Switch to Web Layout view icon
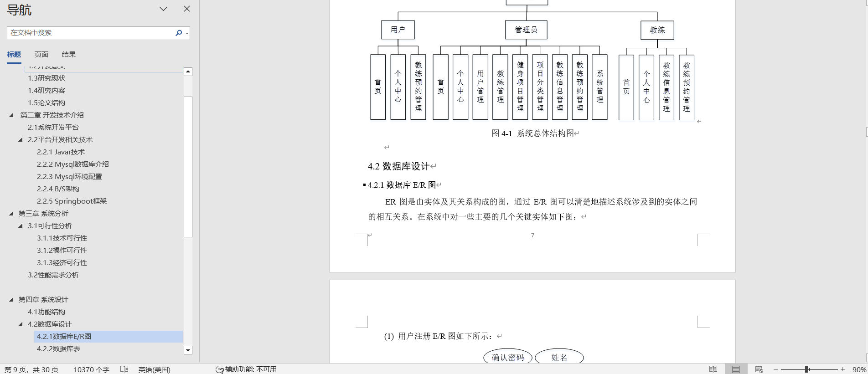The height and width of the screenshot is (374, 868). pos(759,369)
